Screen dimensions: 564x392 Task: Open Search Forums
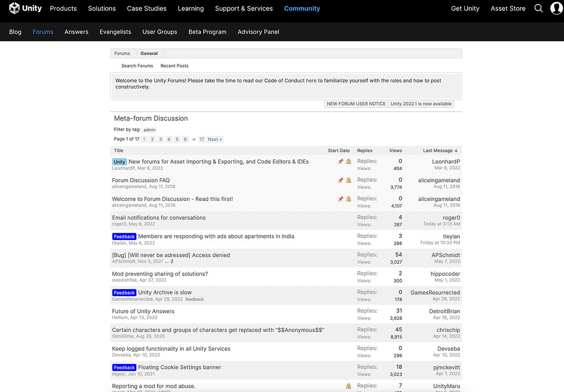[137, 66]
